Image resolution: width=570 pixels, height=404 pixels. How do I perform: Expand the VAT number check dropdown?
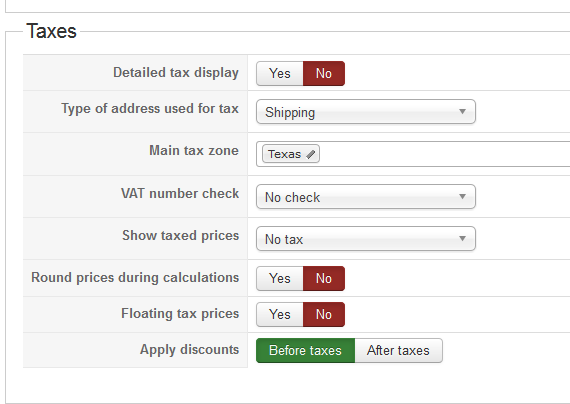pyautogui.click(x=366, y=197)
